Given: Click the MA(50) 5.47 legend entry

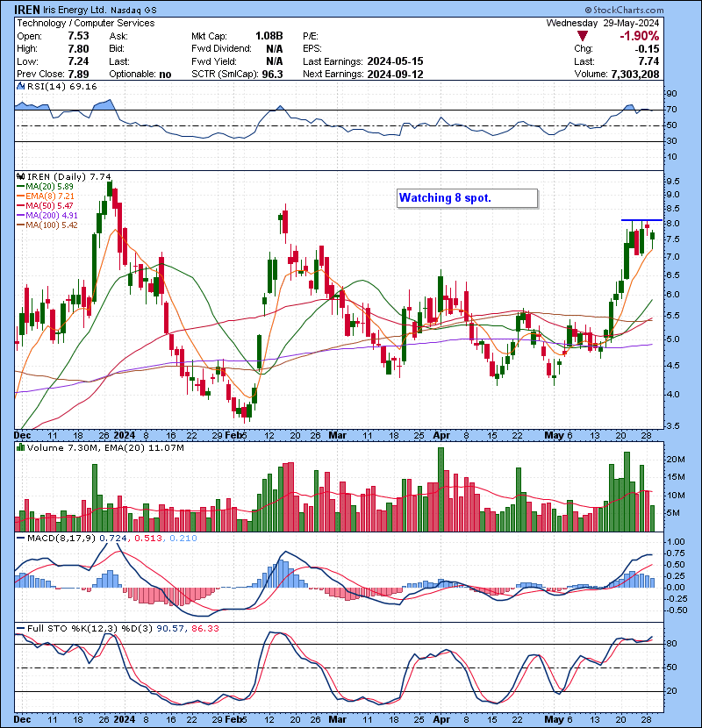Looking at the screenshot, I should pyautogui.click(x=49, y=205).
